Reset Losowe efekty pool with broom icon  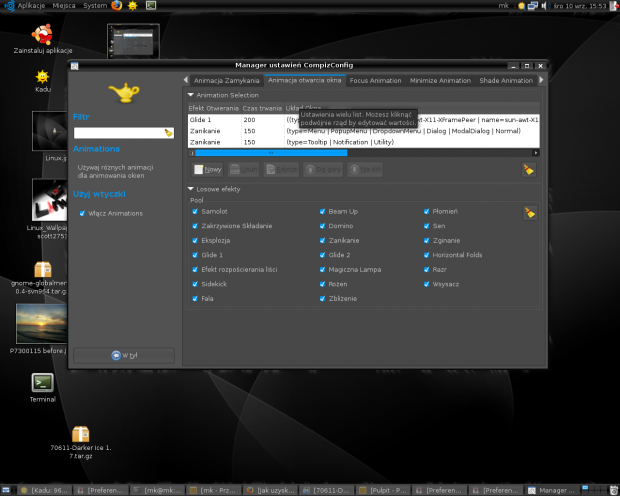(x=529, y=213)
